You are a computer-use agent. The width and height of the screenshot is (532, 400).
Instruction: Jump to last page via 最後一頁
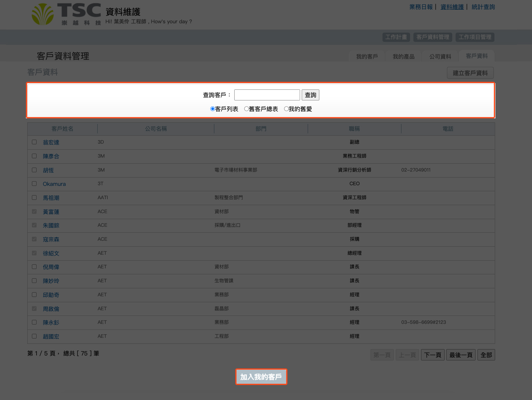461,355
